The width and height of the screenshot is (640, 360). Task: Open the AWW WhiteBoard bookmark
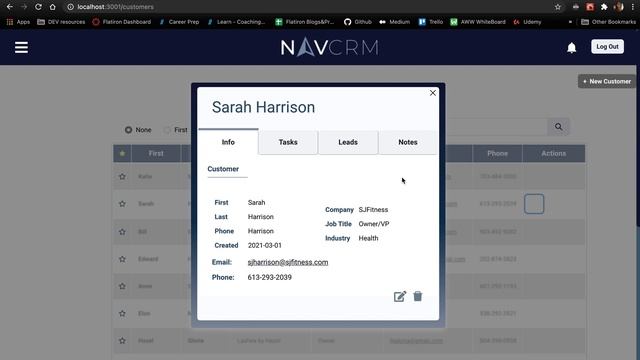coord(478,22)
